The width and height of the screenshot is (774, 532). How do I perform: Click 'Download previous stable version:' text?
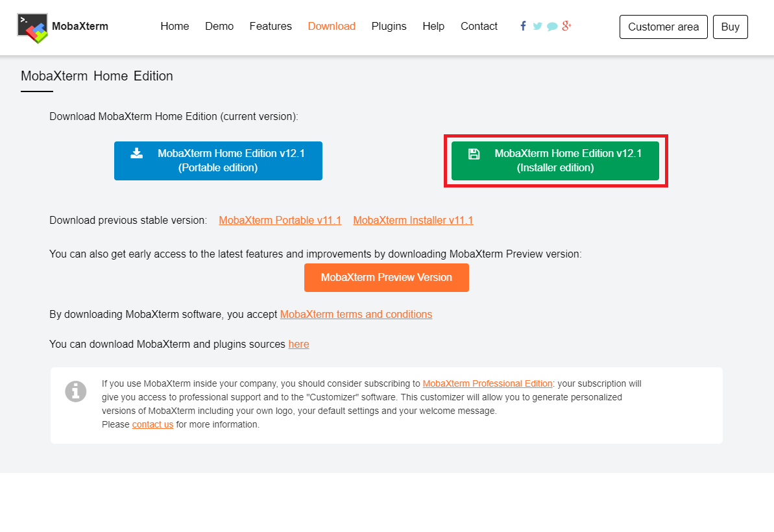(128, 220)
